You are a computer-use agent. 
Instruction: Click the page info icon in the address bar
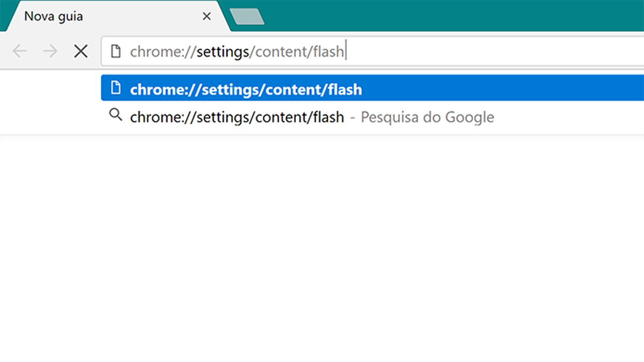click(114, 51)
